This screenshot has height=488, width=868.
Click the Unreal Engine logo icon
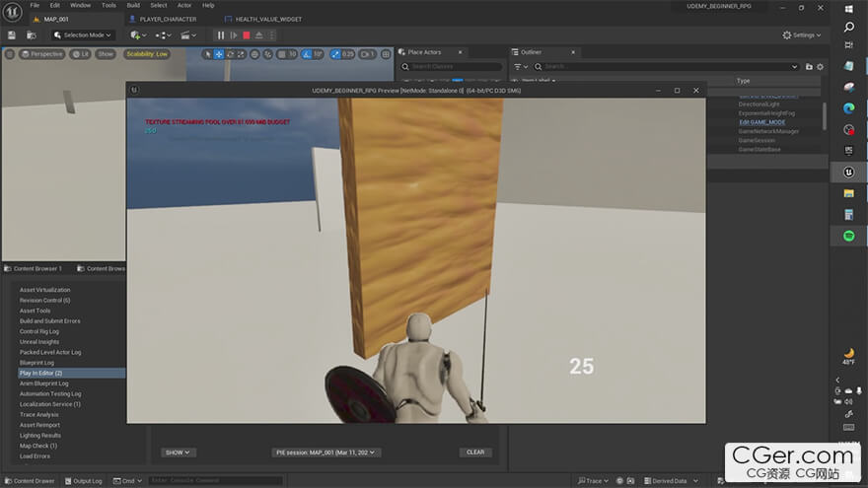pos(12,12)
